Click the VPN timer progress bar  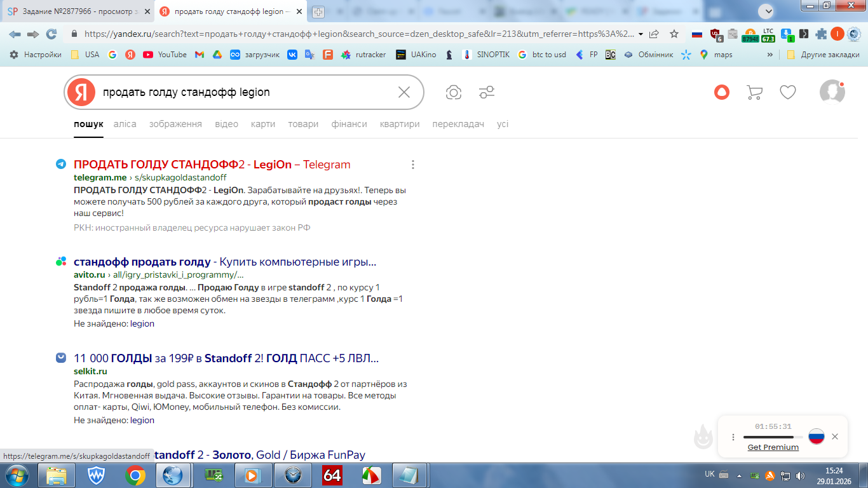(773, 437)
